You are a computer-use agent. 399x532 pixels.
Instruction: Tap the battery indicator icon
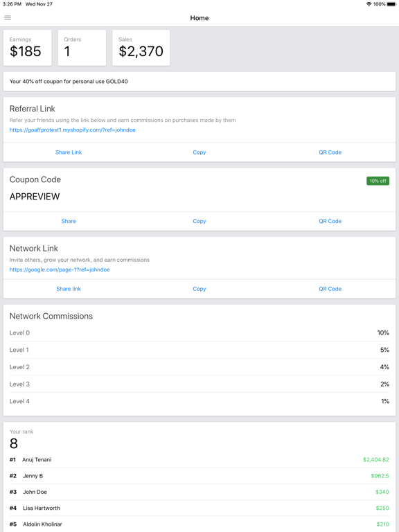pyautogui.click(x=391, y=4)
